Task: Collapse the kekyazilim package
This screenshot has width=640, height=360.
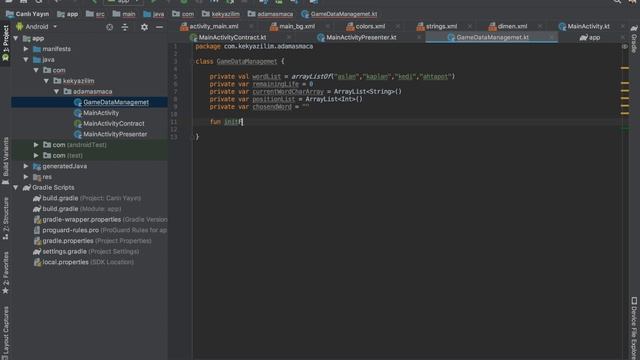Action: pyautogui.click(x=46, y=81)
